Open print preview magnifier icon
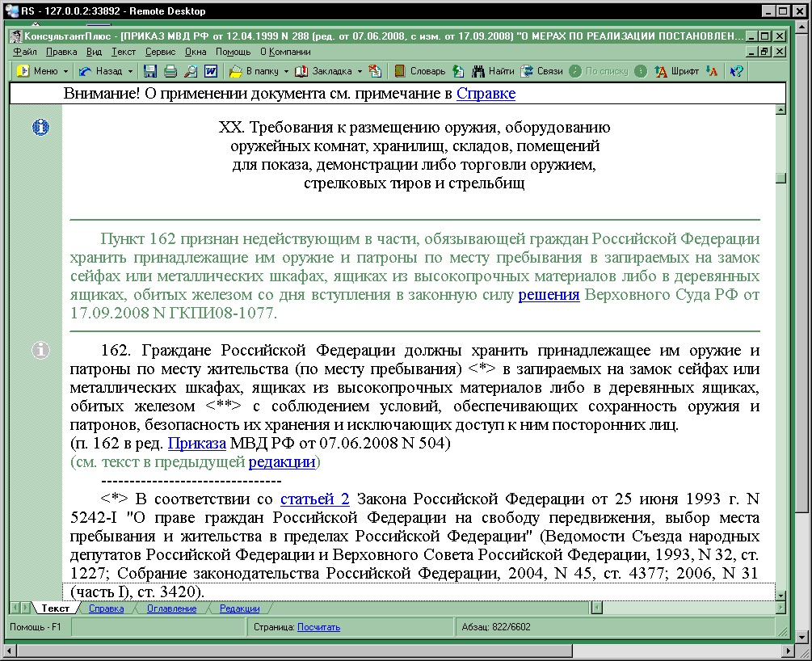The height and width of the screenshot is (661, 812). pyautogui.click(x=191, y=71)
